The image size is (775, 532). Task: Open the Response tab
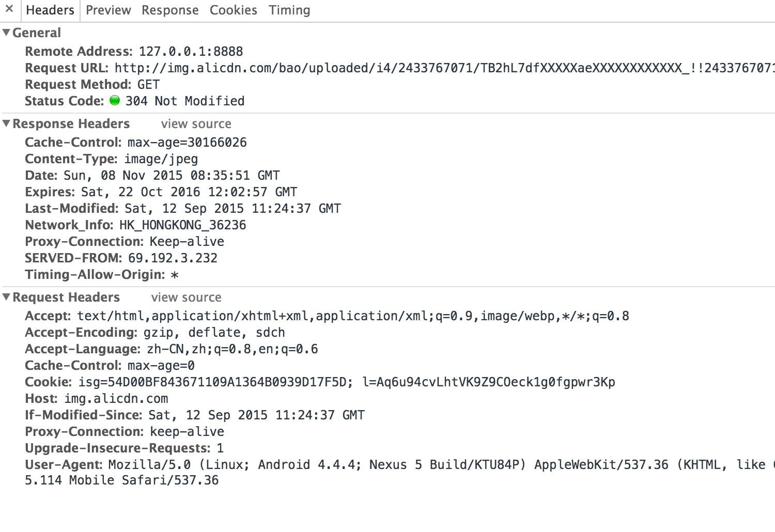tap(170, 10)
